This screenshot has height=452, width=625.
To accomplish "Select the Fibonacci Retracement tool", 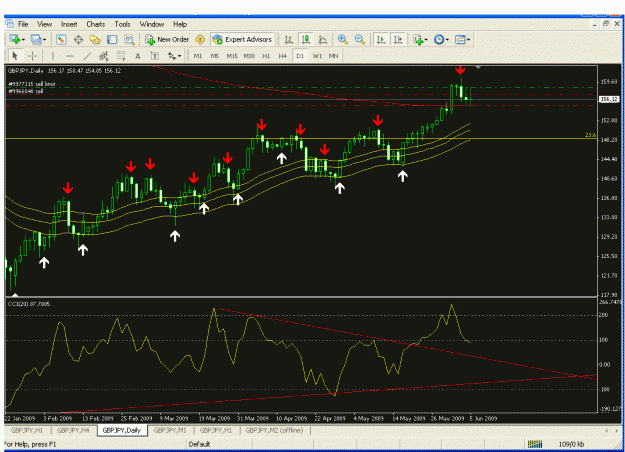I will coord(121,56).
